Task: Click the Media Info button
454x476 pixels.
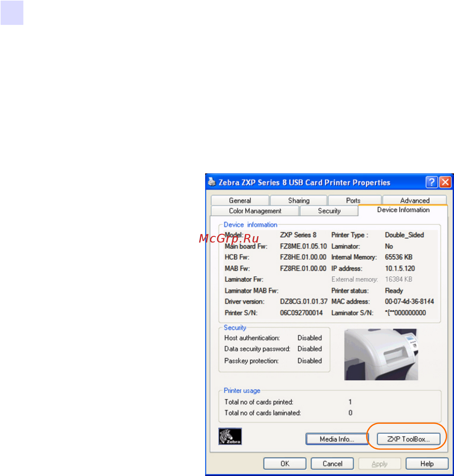Action: pos(337,439)
